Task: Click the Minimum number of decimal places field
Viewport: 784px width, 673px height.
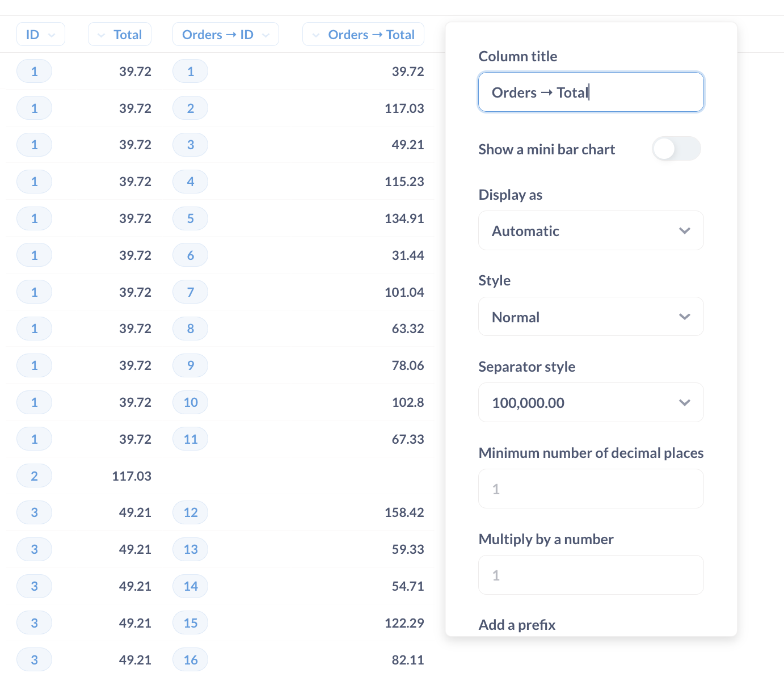Action: click(591, 489)
